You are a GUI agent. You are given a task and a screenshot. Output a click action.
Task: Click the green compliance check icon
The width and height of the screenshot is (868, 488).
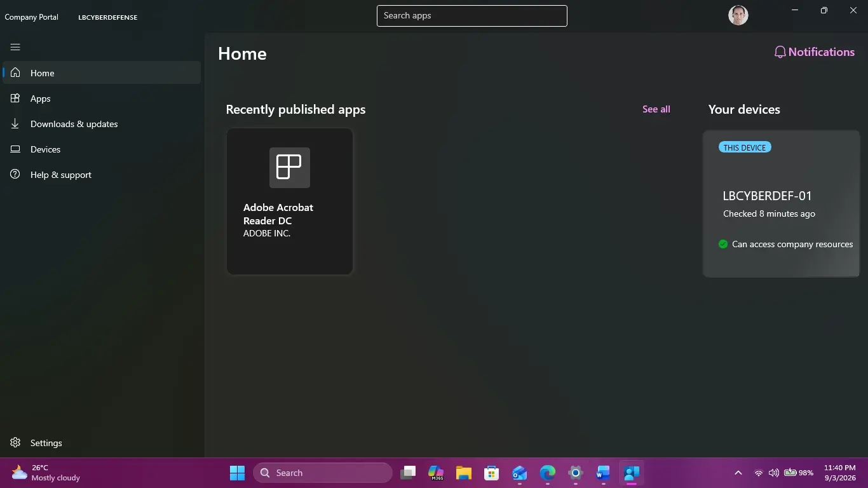[723, 244]
